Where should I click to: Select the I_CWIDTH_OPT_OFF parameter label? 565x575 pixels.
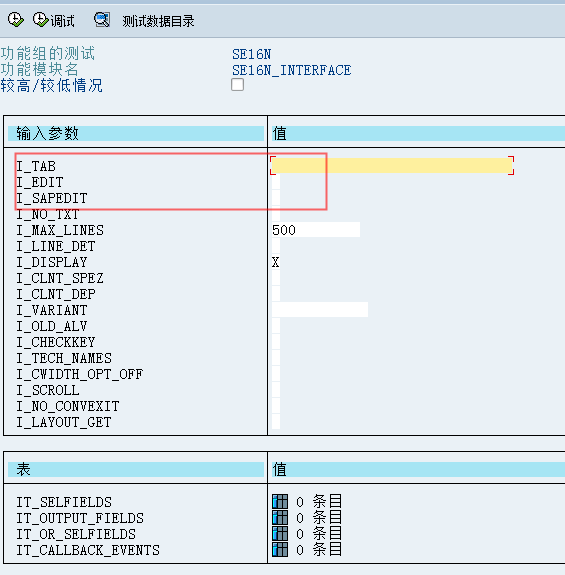pyautogui.click(x=80, y=374)
